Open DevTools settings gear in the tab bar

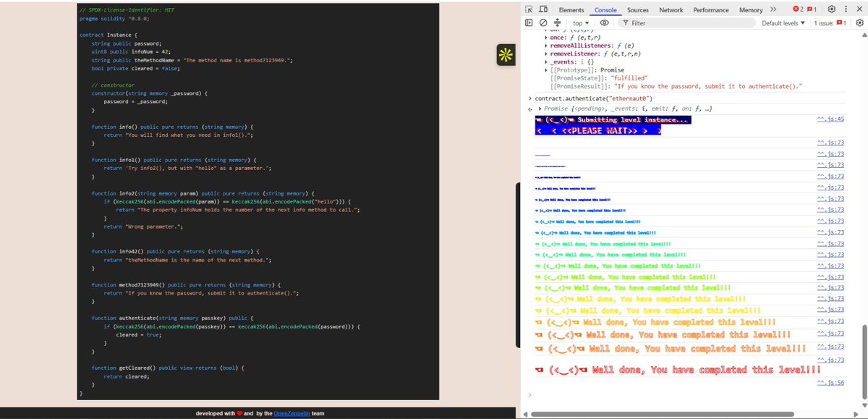(832, 9)
